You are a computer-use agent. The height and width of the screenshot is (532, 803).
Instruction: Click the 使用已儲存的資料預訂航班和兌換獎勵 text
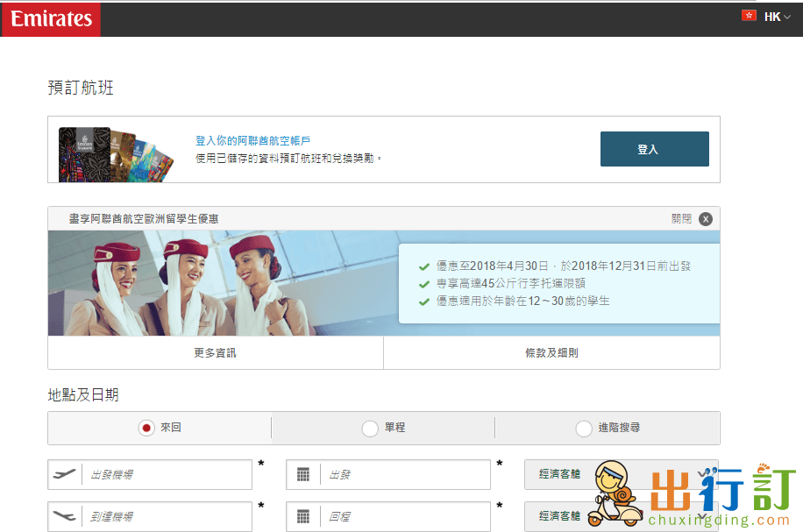(x=288, y=159)
